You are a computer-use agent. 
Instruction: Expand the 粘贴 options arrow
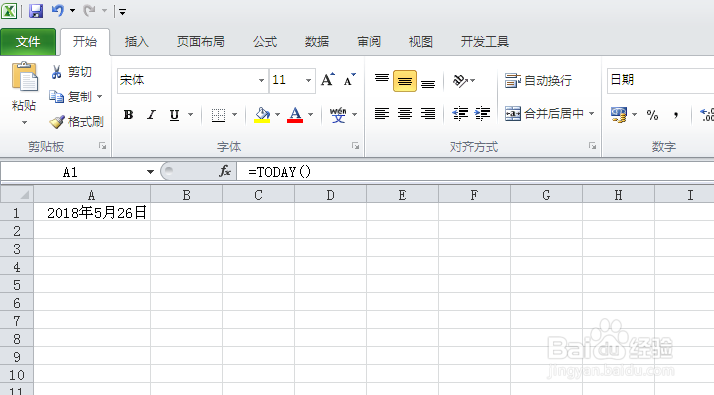[25, 123]
